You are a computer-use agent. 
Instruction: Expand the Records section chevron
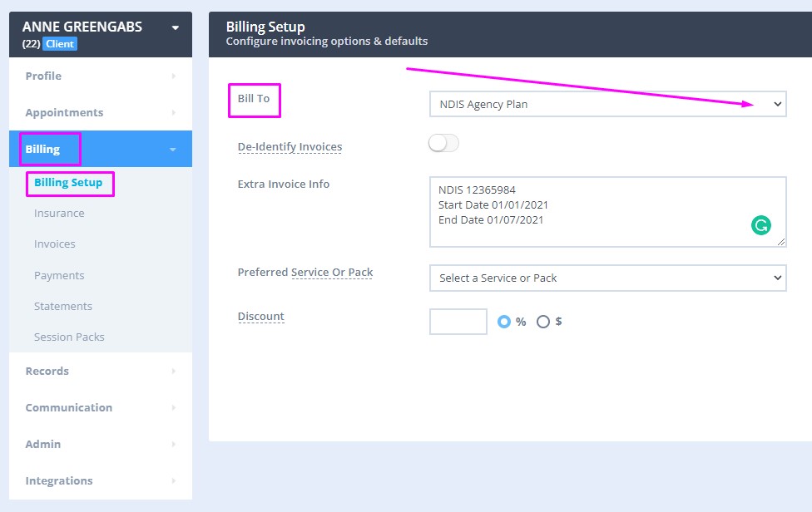(x=173, y=371)
